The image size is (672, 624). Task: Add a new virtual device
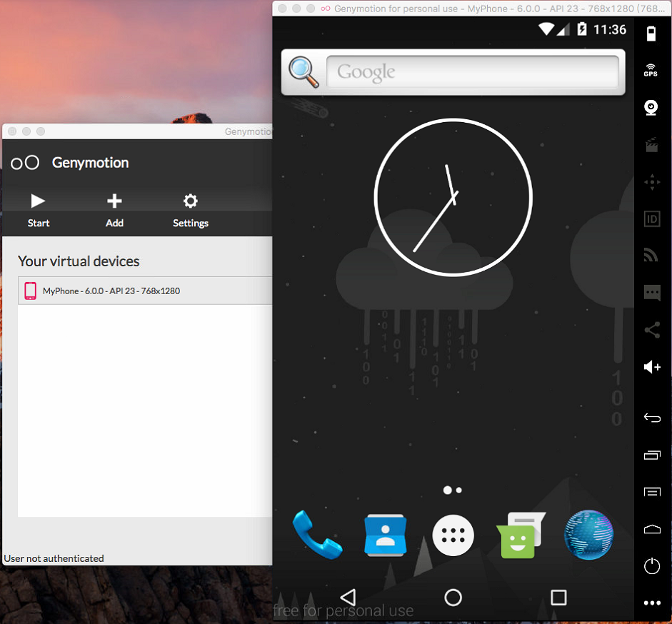click(114, 210)
